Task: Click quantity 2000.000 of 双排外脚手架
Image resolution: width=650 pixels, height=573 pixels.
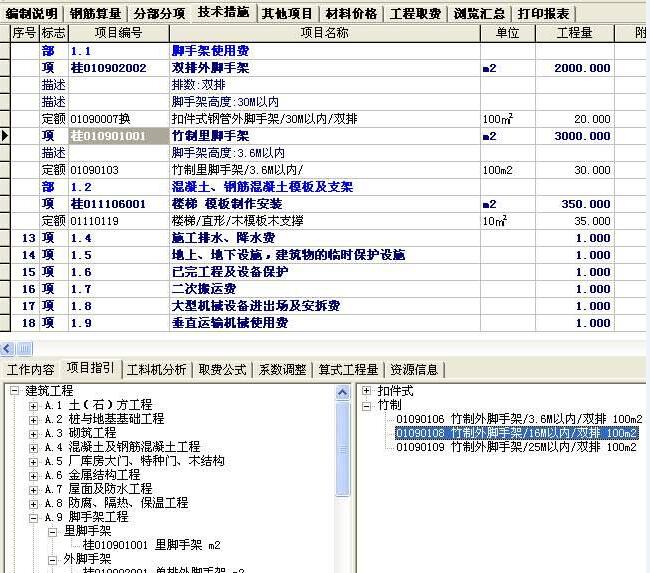Action: (x=582, y=68)
